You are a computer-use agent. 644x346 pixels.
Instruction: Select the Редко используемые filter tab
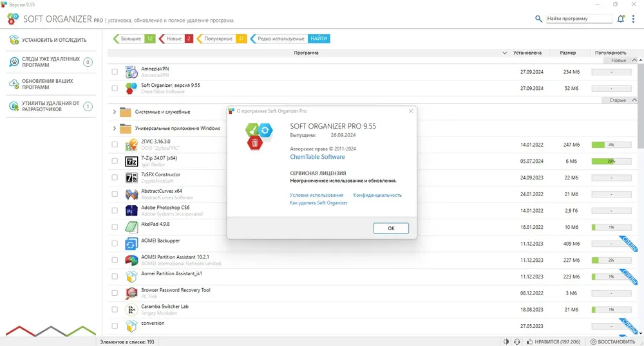tap(278, 39)
